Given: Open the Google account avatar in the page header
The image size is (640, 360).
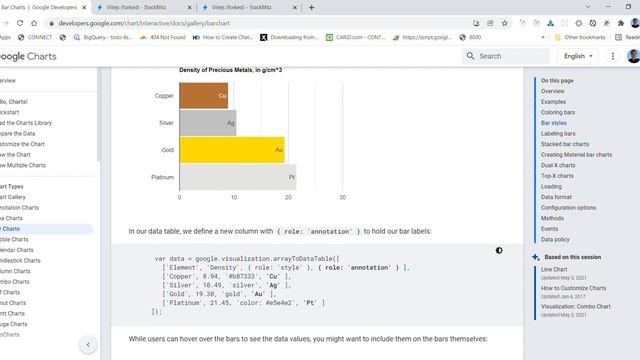Looking at the screenshot, I should 633,56.
